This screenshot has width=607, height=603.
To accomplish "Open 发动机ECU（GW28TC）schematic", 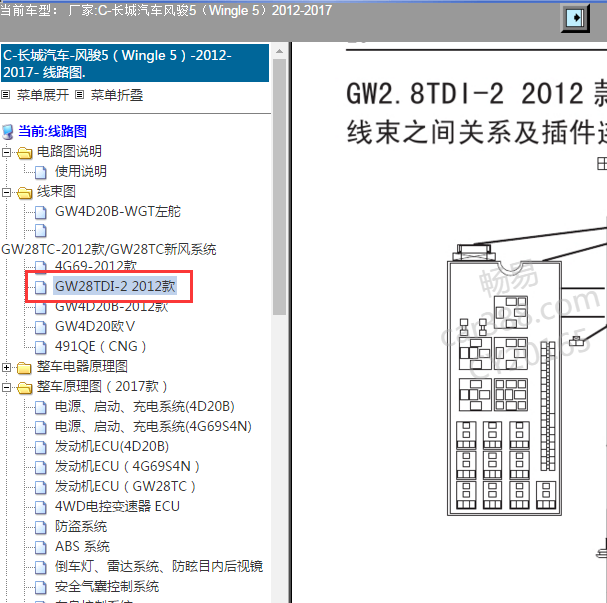I will pyautogui.click(x=125, y=487).
